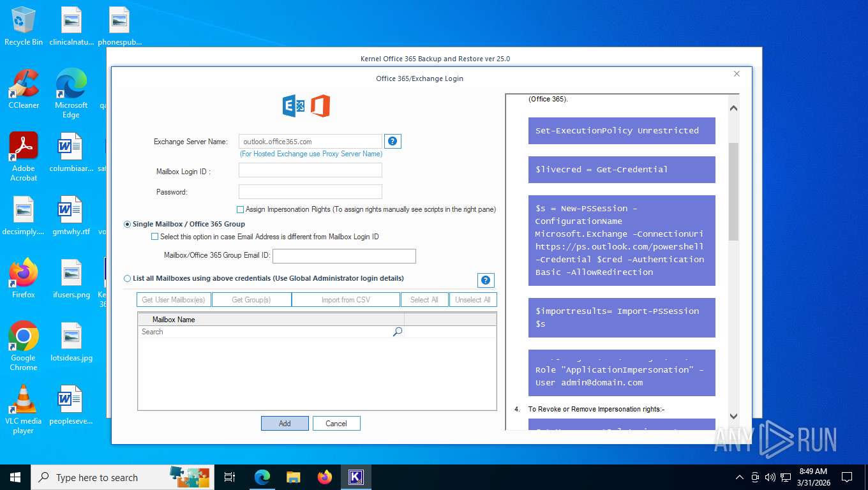868x490 pixels.
Task: Click the Cancel button
Action: [x=336, y=423]
